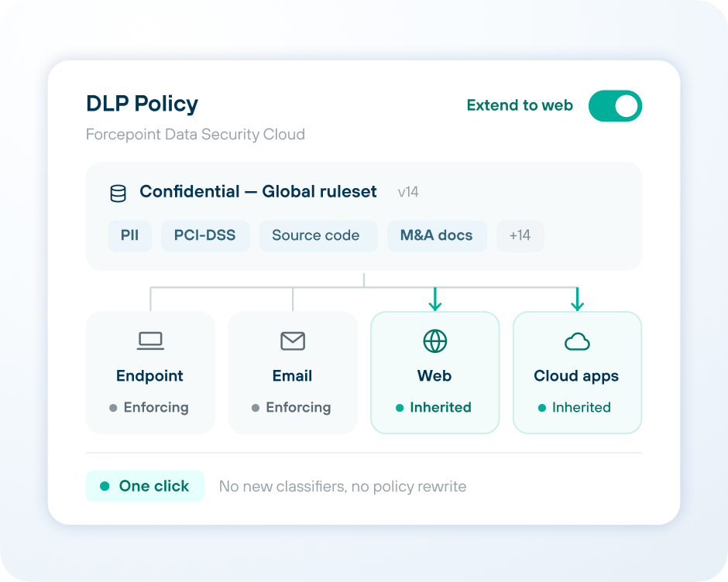Click the green dot in One click badge

(105, 486)
